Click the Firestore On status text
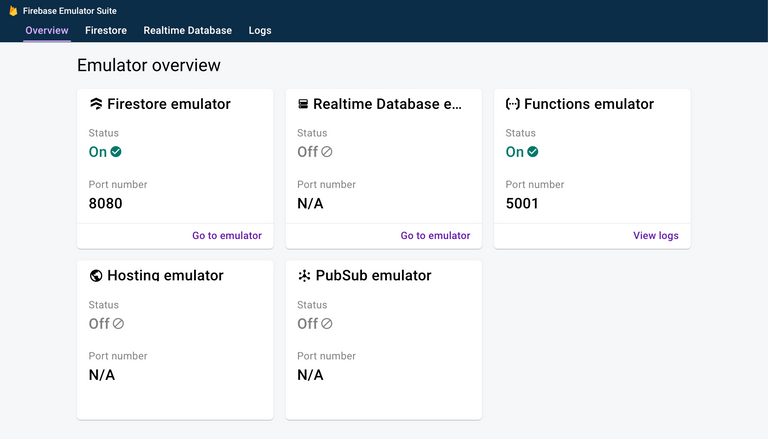This screenshot has height=439, width=768. pos(98,152)
